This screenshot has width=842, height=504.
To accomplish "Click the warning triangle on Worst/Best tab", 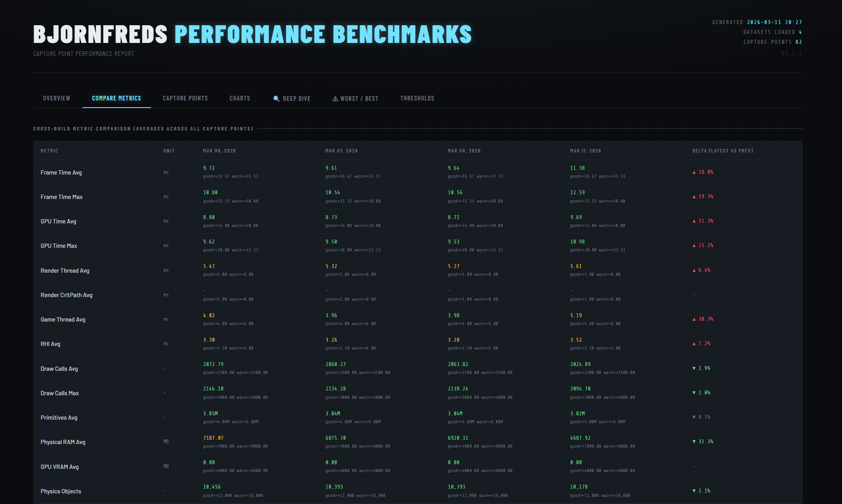I will click(335, 98).
